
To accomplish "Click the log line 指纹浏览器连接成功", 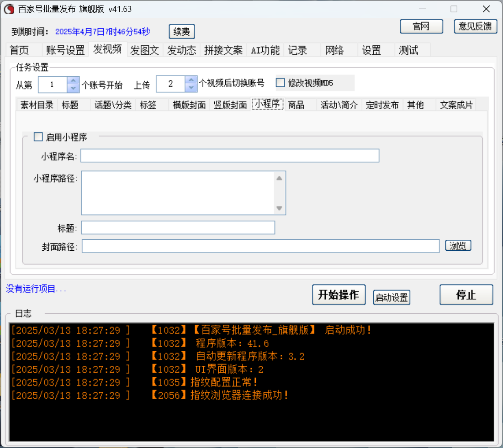I will pos(150,395).
